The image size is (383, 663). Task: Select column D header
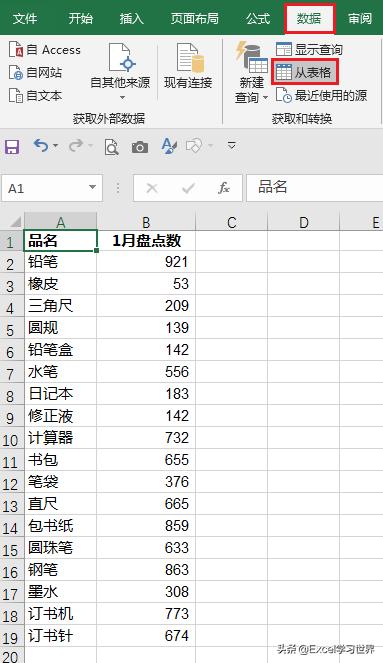coord(304,222)
